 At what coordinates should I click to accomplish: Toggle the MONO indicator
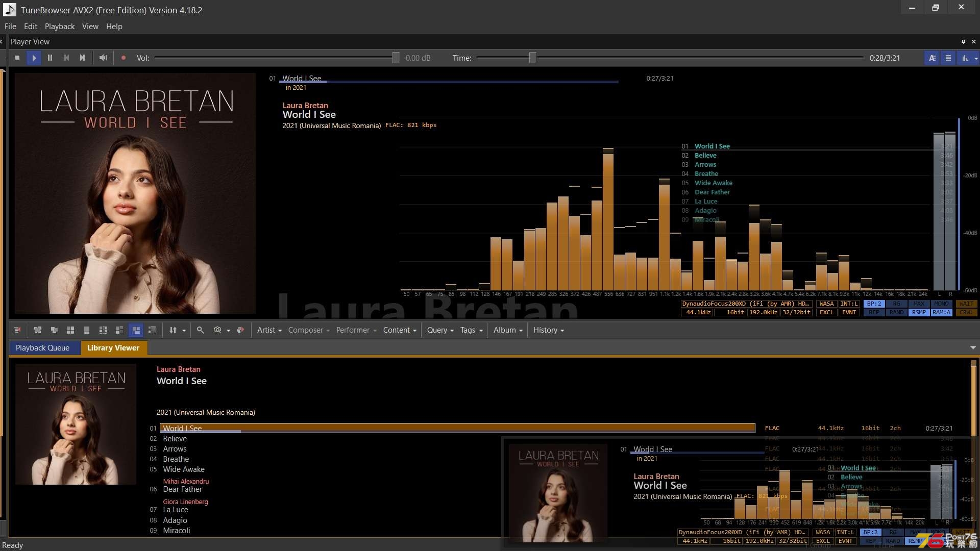tap(941, 304)
